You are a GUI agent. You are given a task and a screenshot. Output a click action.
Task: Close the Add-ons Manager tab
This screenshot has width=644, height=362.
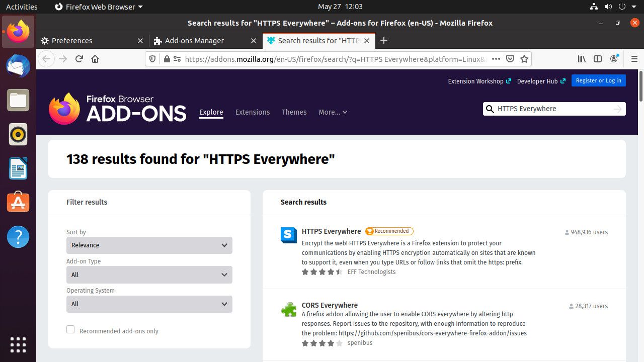pos(253,41)
